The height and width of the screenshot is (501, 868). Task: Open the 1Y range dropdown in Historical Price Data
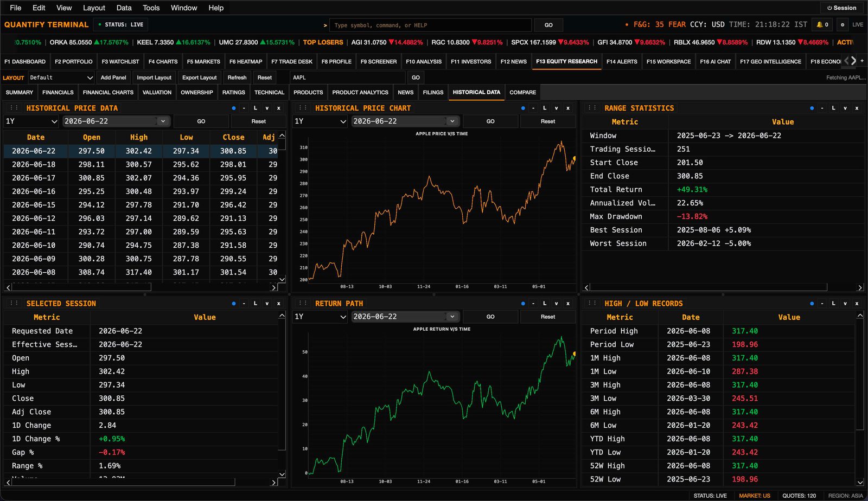tap(31, 121)
